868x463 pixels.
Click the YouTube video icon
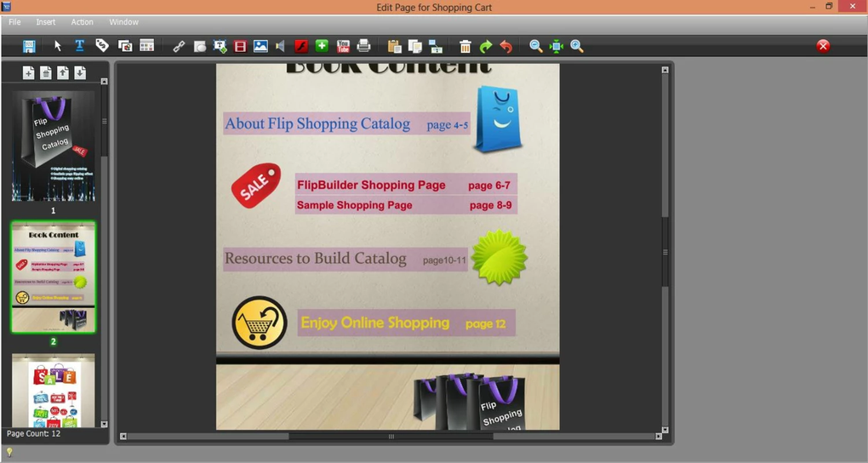[x=343, y=46]
